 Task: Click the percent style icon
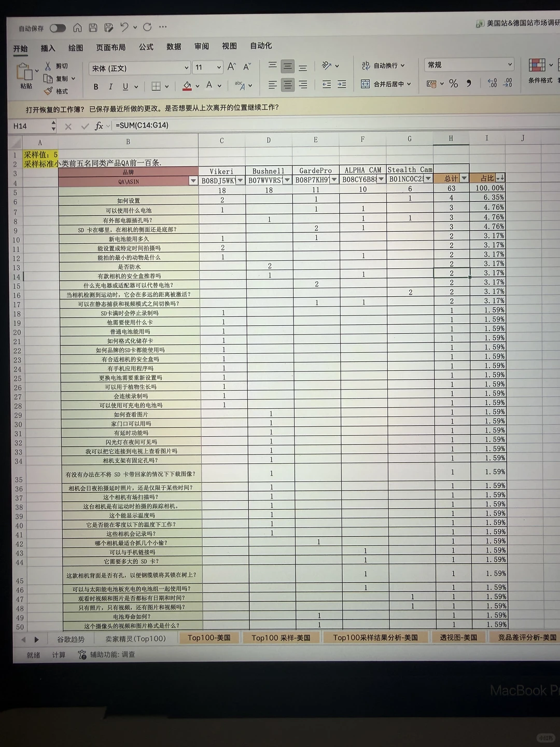454,84
